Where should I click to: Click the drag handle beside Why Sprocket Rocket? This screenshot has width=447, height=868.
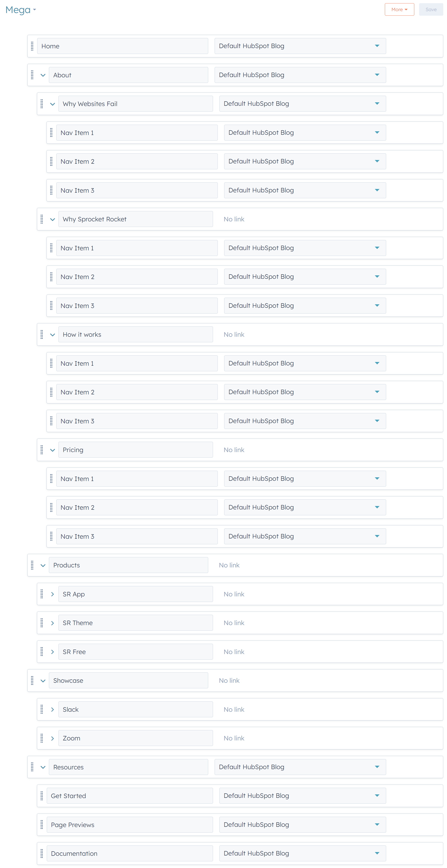[x=42, y=219]
